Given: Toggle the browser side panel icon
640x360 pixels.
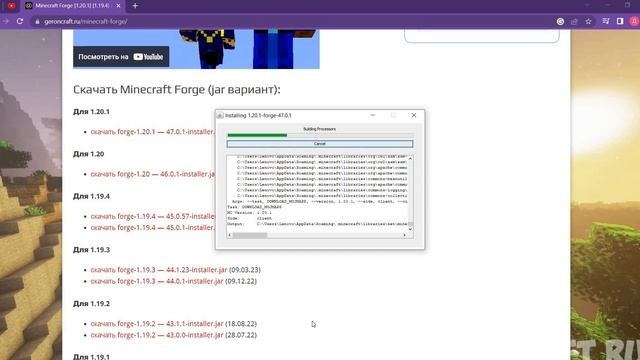Looking at the screenshot, I should [620, 21].
